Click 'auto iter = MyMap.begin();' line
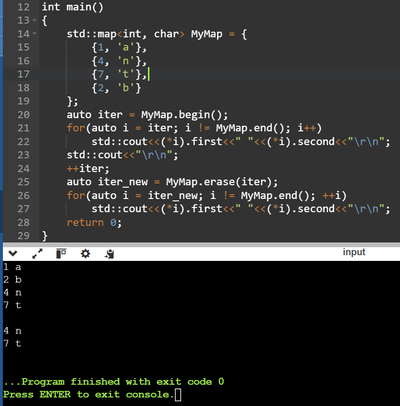Image resolution: width=400 pixels, height=406 pixels. tap(147, 115)
